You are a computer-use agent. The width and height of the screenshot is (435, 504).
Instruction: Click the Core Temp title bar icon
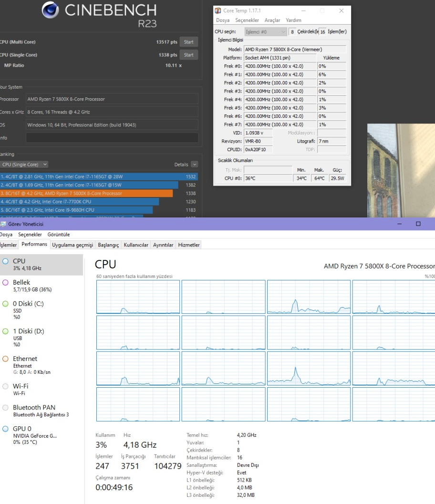pyautogui.click(x=218, y=10)
